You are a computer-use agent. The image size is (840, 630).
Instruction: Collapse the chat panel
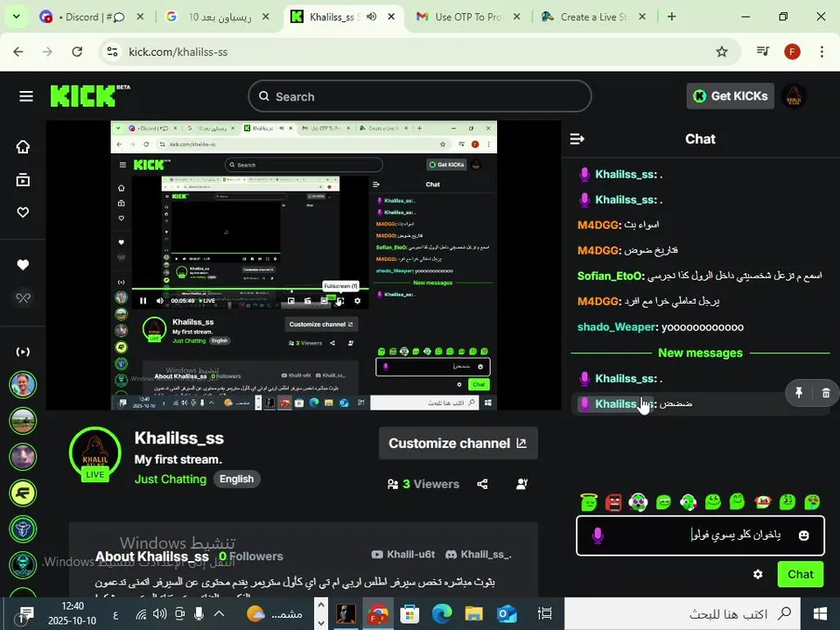point(577,139)
